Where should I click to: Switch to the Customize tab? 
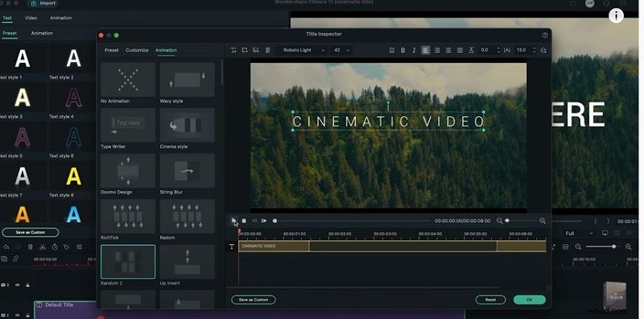click(137, 50)
